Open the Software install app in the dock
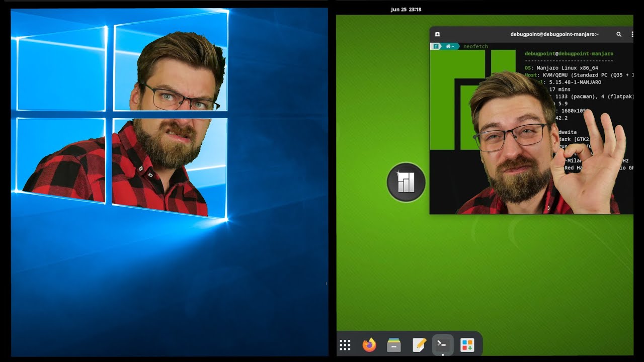The height and width of the screenshot is (362, 644). coord(467,345)
